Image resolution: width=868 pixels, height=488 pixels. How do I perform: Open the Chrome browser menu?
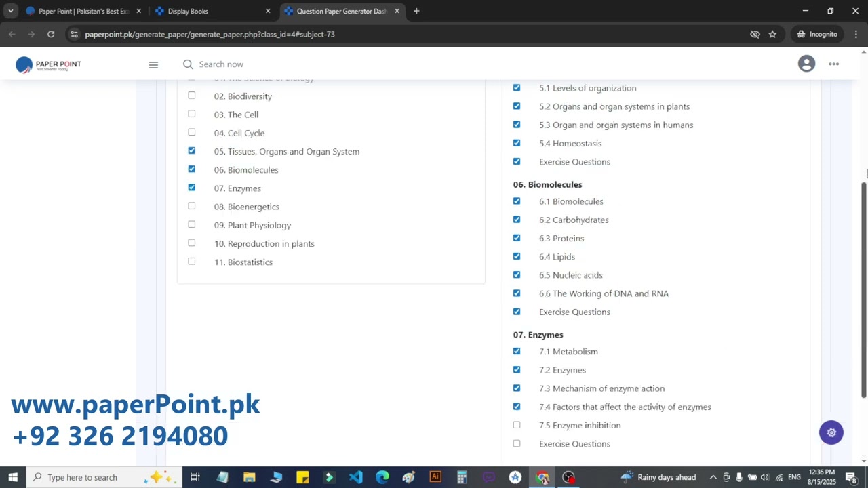856,34
